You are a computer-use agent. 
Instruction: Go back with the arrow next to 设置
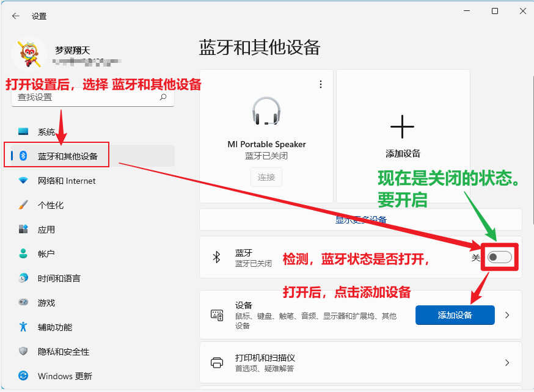pos(16,16)
